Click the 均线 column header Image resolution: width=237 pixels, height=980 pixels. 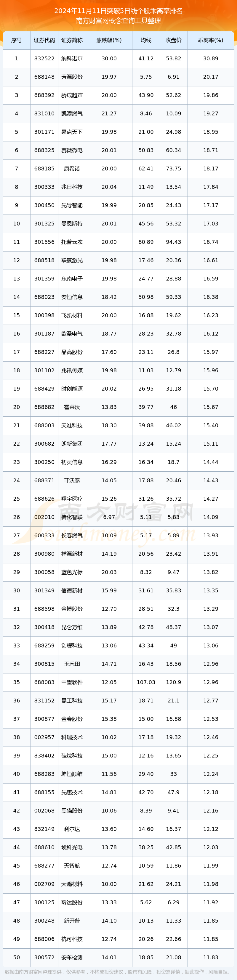tap(146, 40)
